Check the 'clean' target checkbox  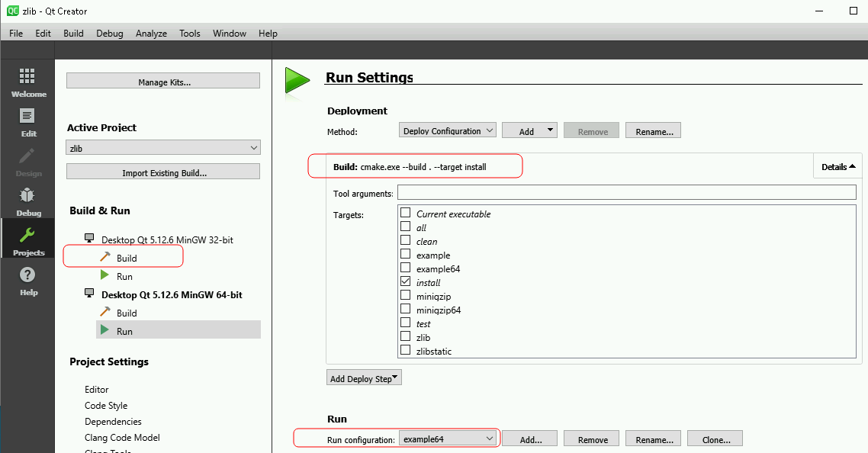tap(405, 240)
